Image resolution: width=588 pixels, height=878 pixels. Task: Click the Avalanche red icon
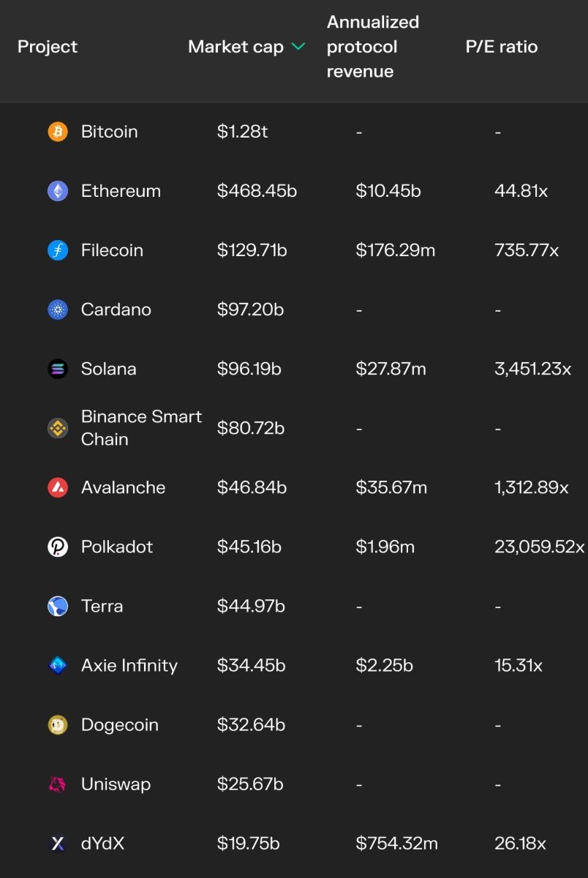pyautogui.click(x=58, y=487)
